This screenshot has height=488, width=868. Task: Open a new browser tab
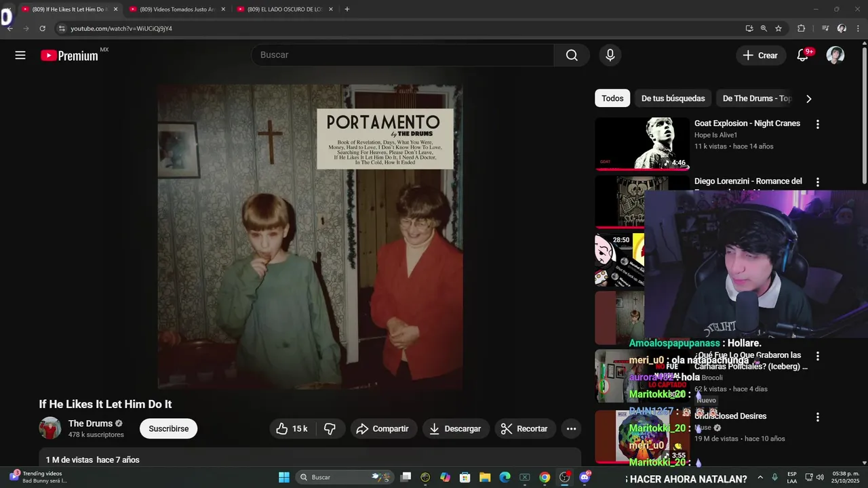click(347, 9)
